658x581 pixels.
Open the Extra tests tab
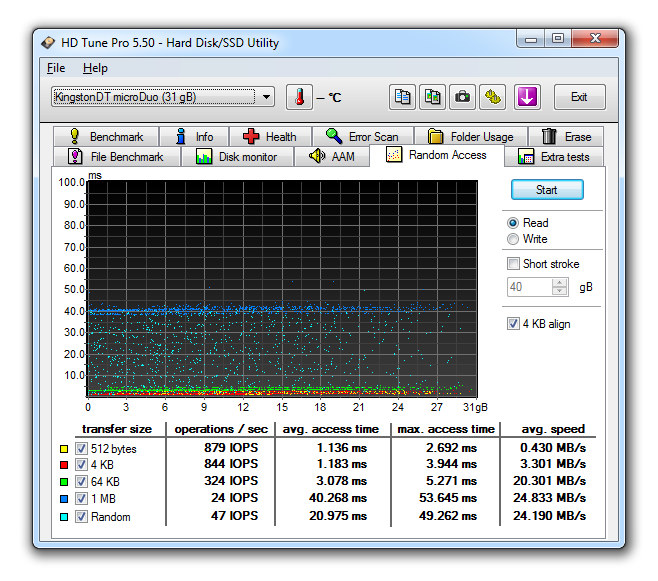pos(554,156)
